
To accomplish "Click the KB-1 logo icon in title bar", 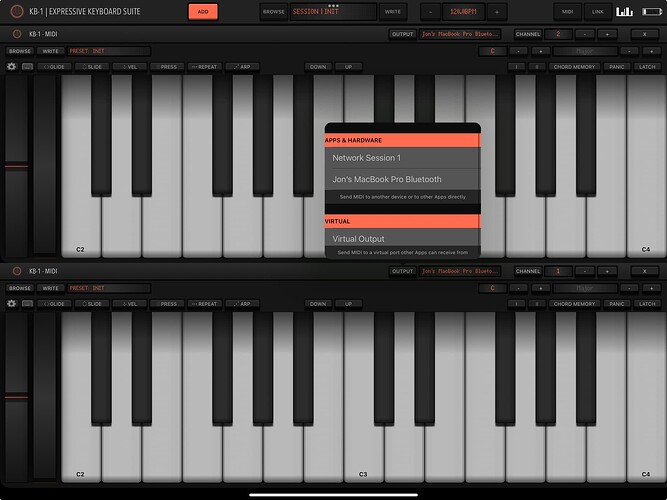I will pyautogui.click(x=15, y=11).
